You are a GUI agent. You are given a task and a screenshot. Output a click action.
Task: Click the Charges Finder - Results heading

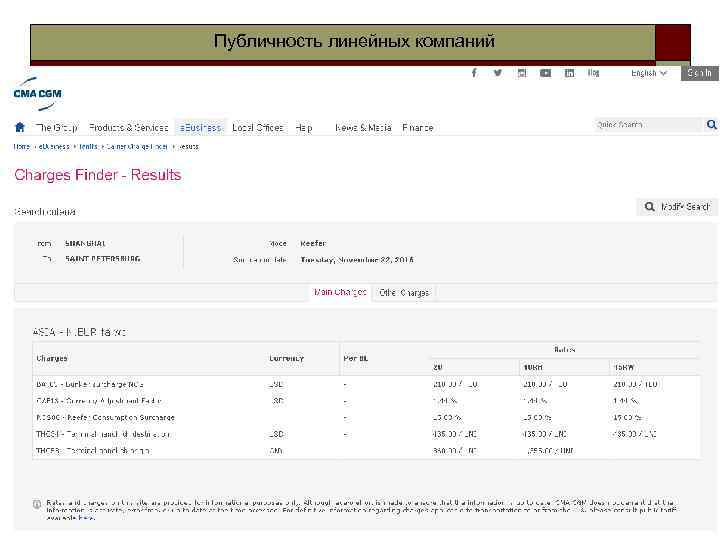coord(98,175)
